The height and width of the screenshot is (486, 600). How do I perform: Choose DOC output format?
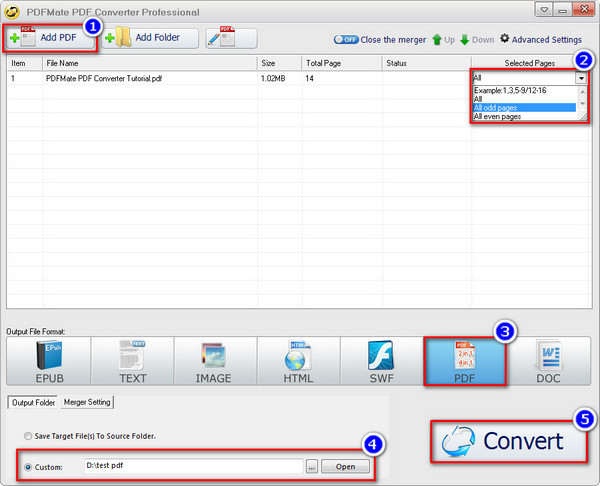[x=548, y=361]
